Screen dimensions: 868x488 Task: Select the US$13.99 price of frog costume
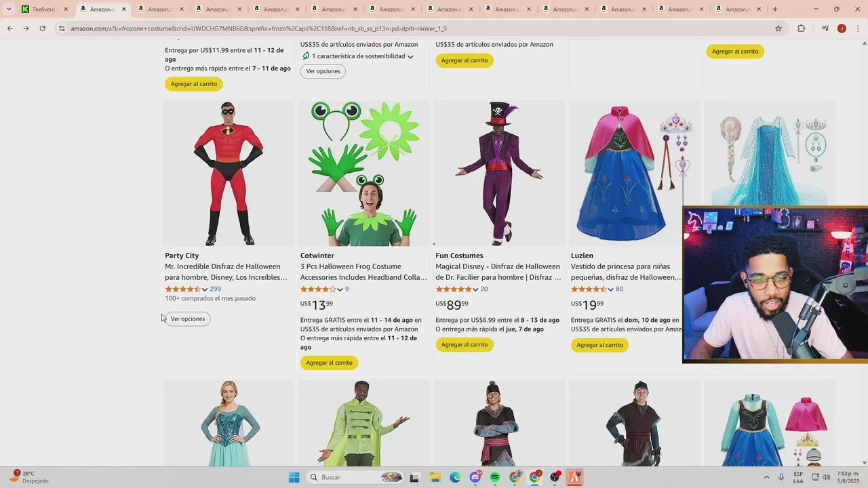(317, 305)
